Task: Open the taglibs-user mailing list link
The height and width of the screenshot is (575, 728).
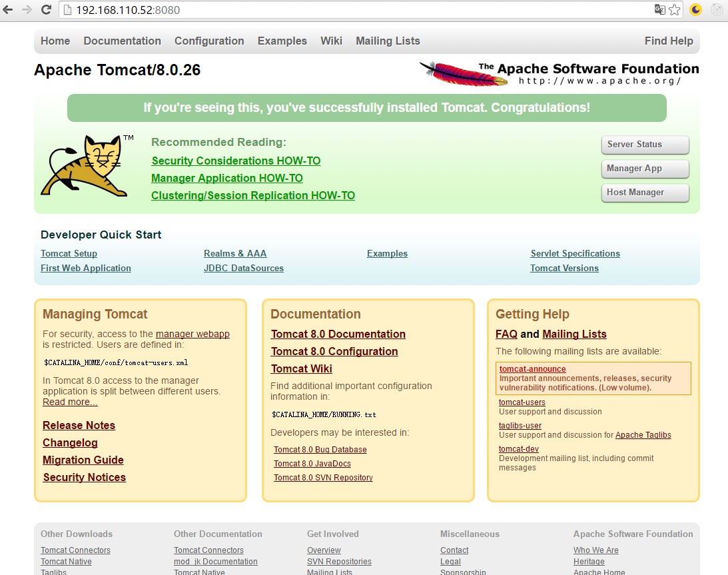Action: point(520,426)
